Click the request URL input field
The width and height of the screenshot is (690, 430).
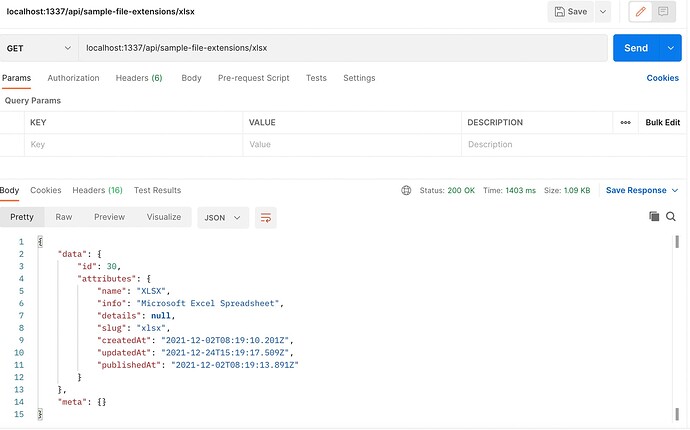[340, 48]
